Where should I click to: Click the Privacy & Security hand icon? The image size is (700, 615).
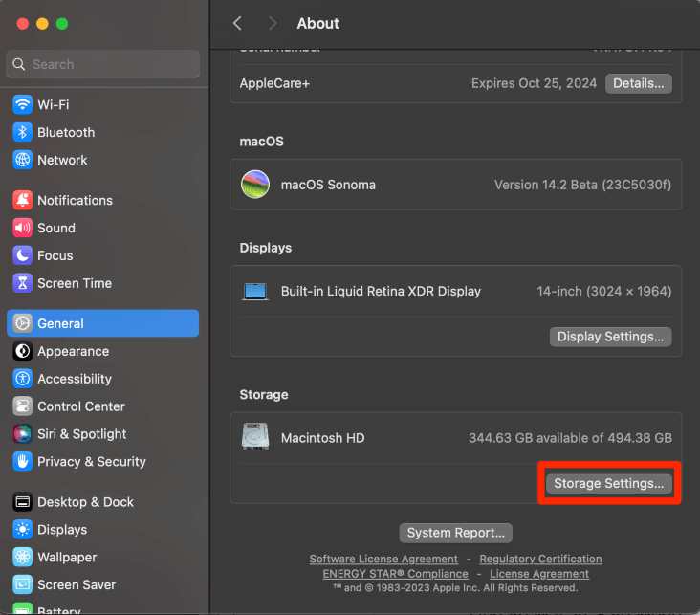coord(22,461)
